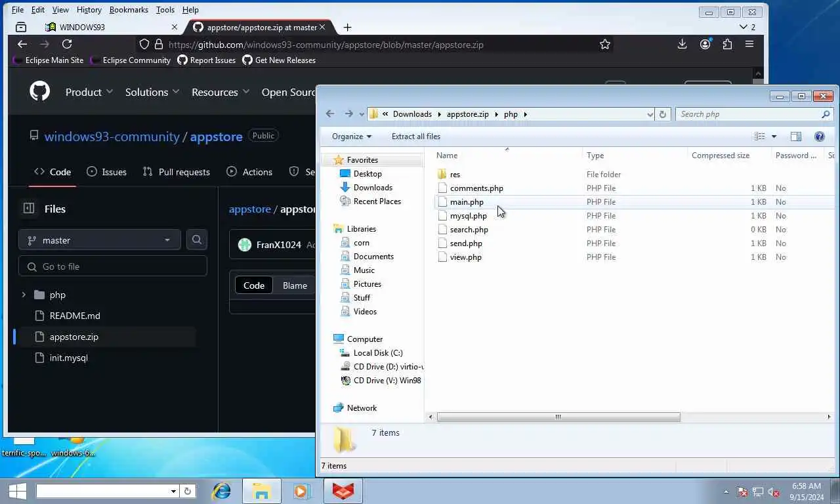Open the Issues tab on GitHub
Image resolution: width=840 pixels, height=504 pixels.
[x=106, y=172]
